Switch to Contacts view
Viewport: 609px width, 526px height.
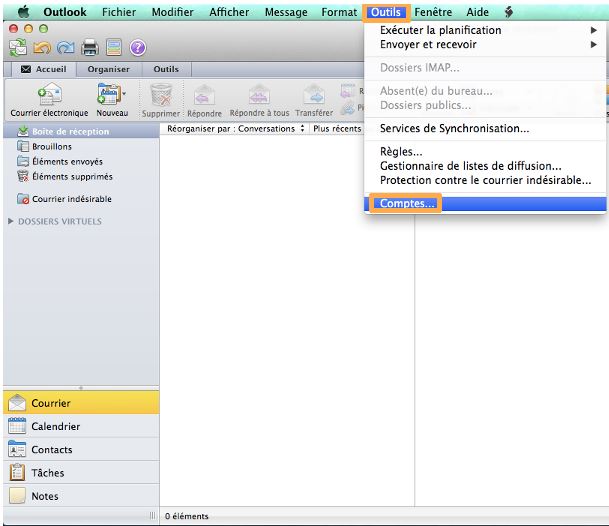81,449
